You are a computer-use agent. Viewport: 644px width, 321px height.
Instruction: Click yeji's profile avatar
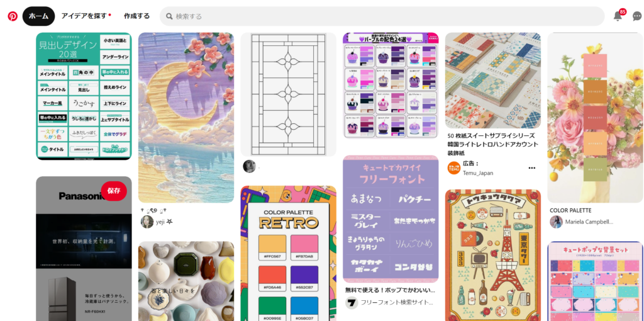coord(147,222)
